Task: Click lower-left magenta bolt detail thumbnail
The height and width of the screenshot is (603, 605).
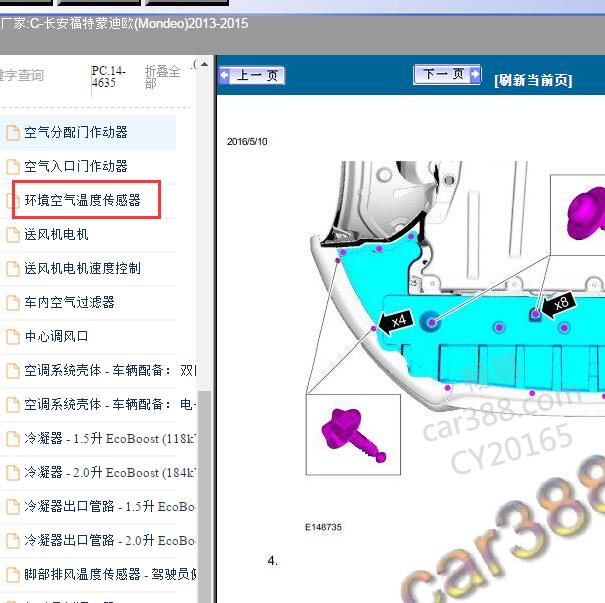Action: point(353,435)
